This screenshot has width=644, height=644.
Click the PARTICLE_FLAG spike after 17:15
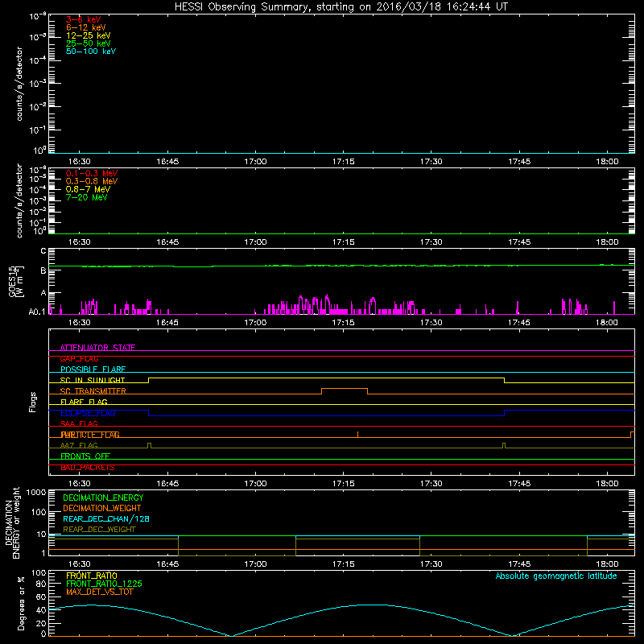(357, 435)
